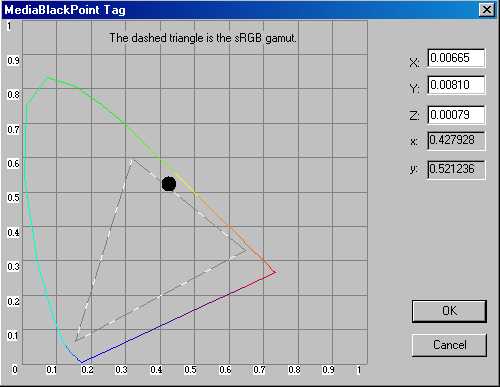Click the lowercase y chromaticity field 0.521236

(456, 169)
